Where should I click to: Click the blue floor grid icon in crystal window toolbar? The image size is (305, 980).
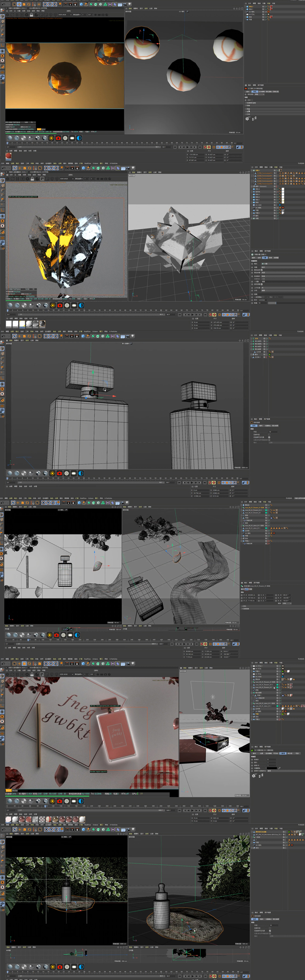(123, 168)
